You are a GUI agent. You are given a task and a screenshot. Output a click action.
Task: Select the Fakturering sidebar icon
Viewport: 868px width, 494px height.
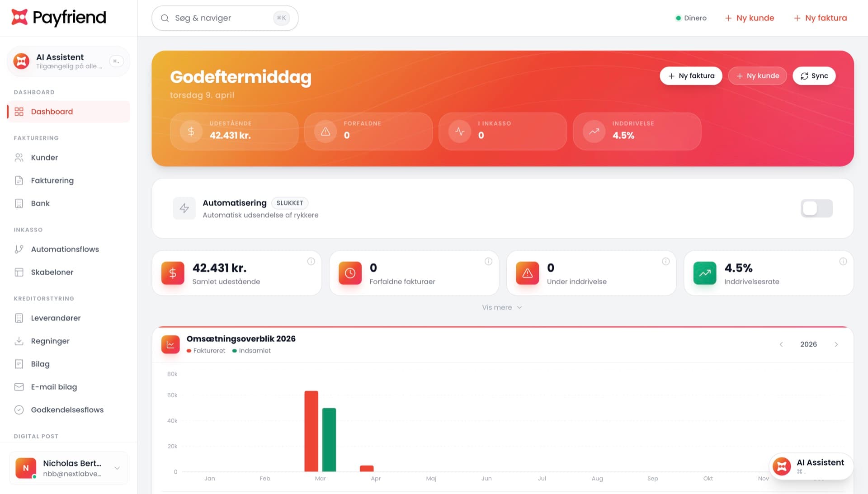click(x=19, y=180)
